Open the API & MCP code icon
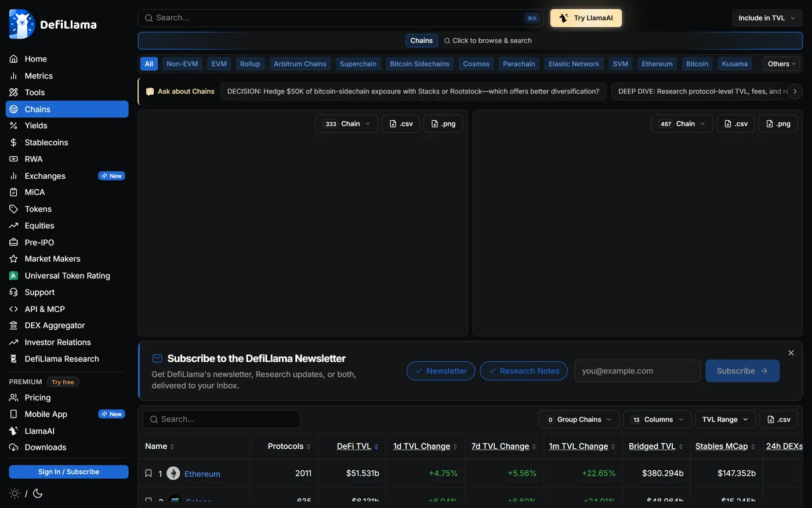This screenshot has width=812, height=508. 14,309
